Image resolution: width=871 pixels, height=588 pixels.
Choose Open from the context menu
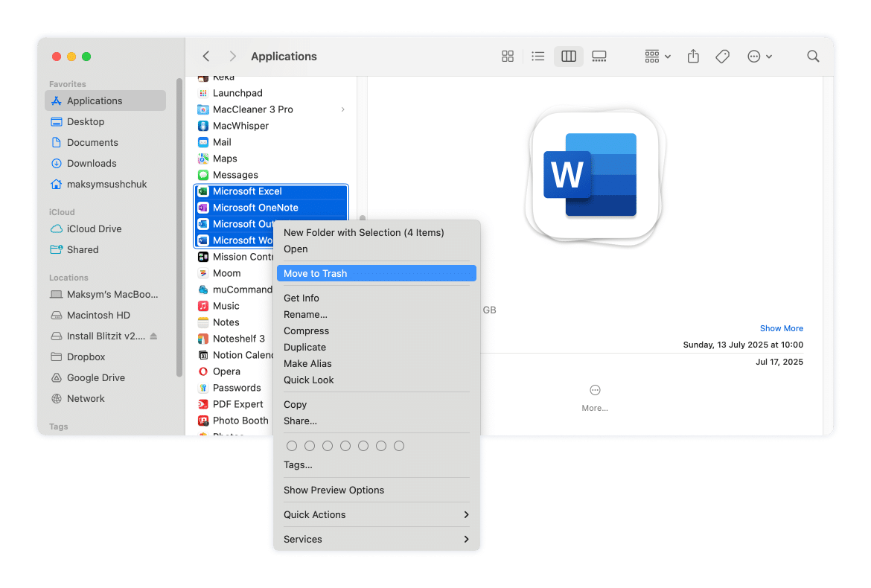(377, 249)
